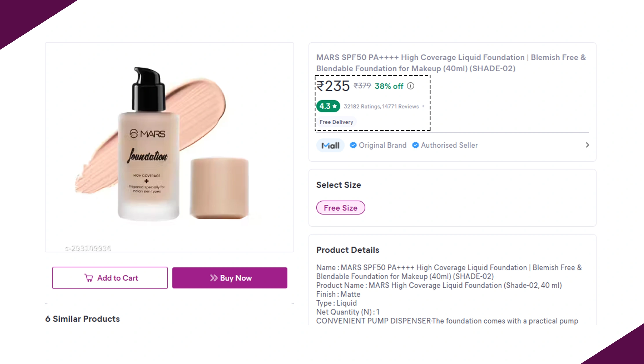
Task: Click the info icon beside 38% off
Action: (x=411, y=86)
